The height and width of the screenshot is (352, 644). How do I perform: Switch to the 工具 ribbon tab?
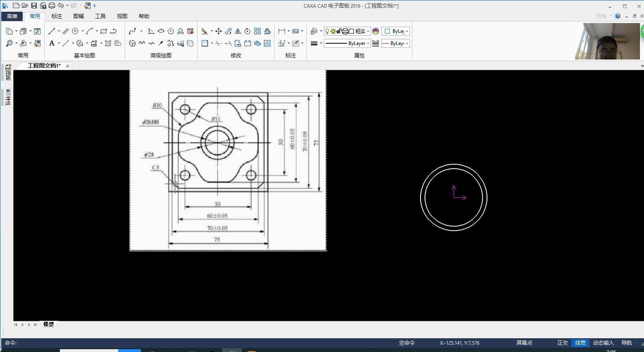pos(101,16)
